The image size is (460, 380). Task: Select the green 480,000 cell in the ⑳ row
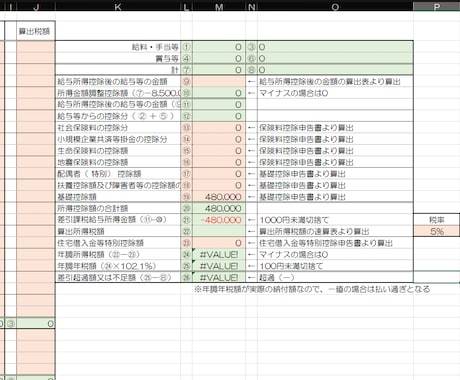point(219,208)
